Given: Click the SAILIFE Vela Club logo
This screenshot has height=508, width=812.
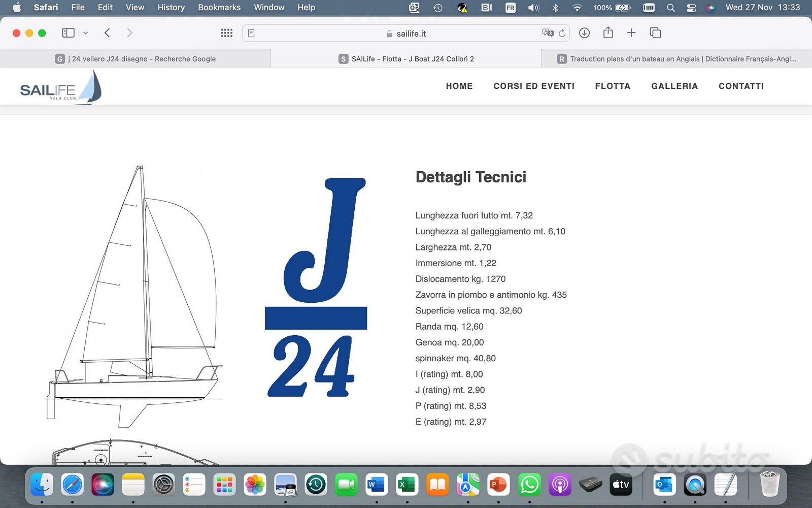Looking at the screenshot, I should click(x=61, y=87).
